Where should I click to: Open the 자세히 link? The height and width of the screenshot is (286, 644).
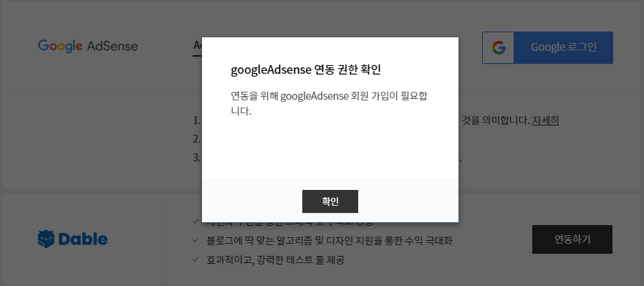(545, 121)
